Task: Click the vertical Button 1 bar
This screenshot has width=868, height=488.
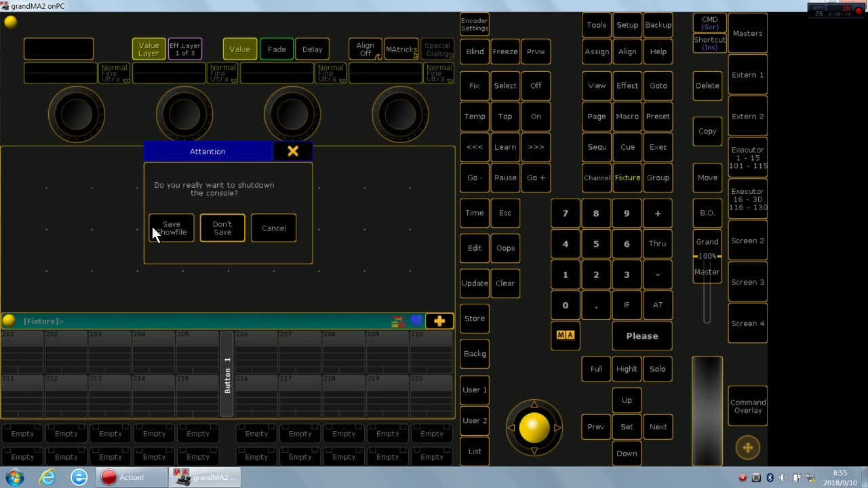Action: pos(227,374)
